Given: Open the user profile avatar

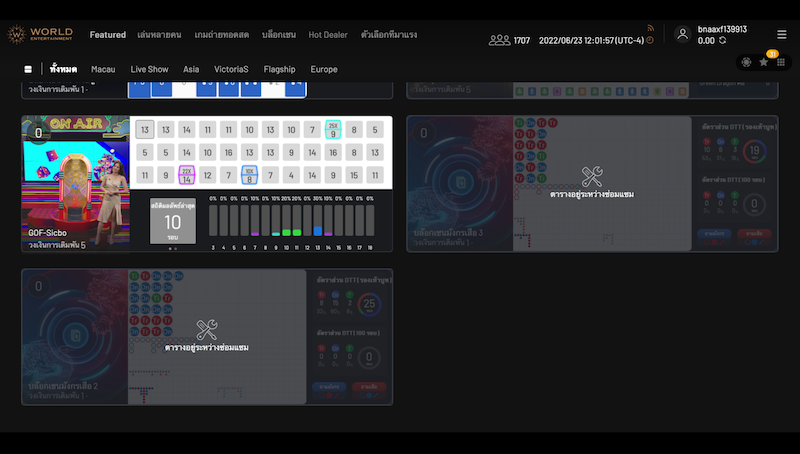Looking at the screenshot, I should [x=682, y=34].
